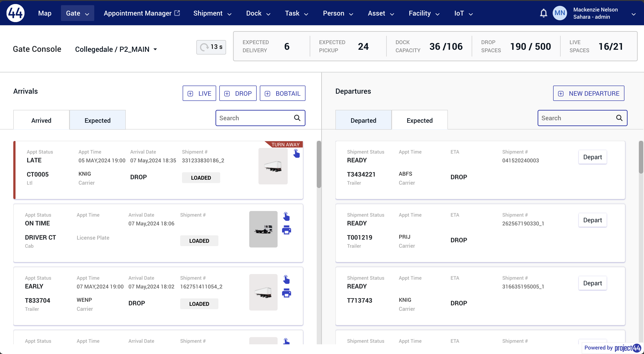Click the Arrivals list scrollbar
Image resolution: width=644 pixels, height=354 pixels.
pos(319,164)
